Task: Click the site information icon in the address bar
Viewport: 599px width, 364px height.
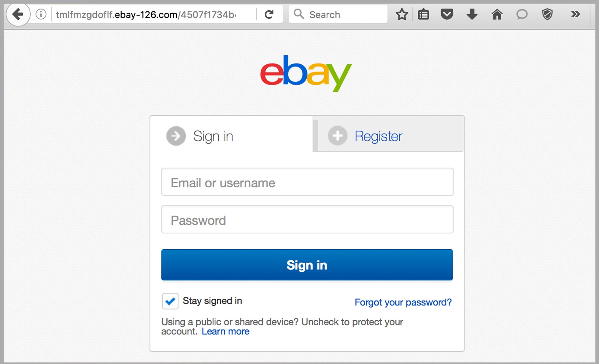Action: pos(40,14)
